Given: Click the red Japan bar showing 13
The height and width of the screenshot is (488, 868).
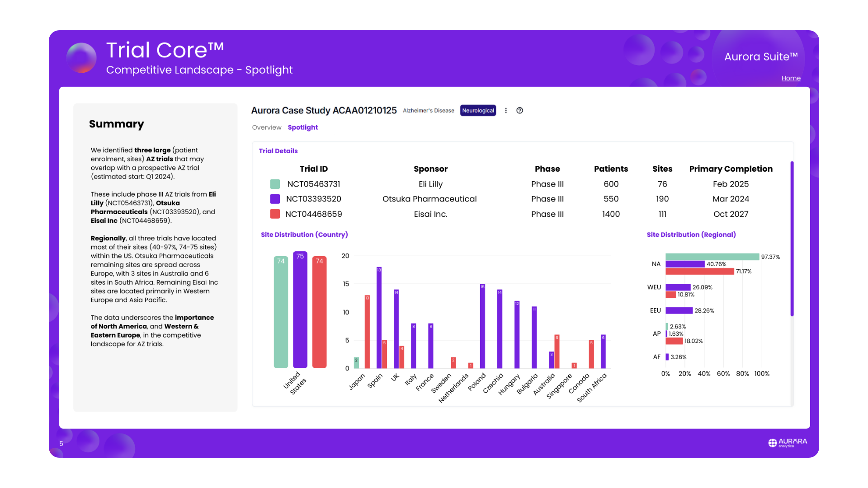Looking at the screenshot, I should point(367,332).
